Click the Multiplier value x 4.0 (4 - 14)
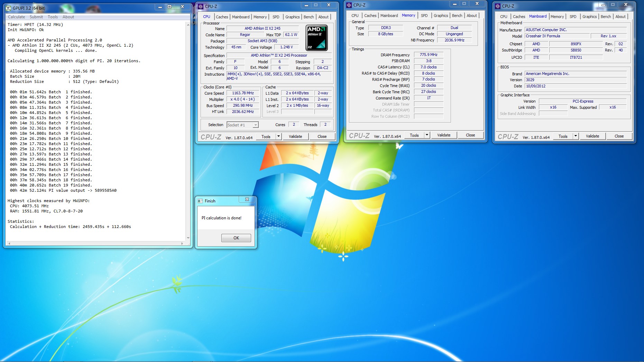The image size is (644, 362). point(243,99)
